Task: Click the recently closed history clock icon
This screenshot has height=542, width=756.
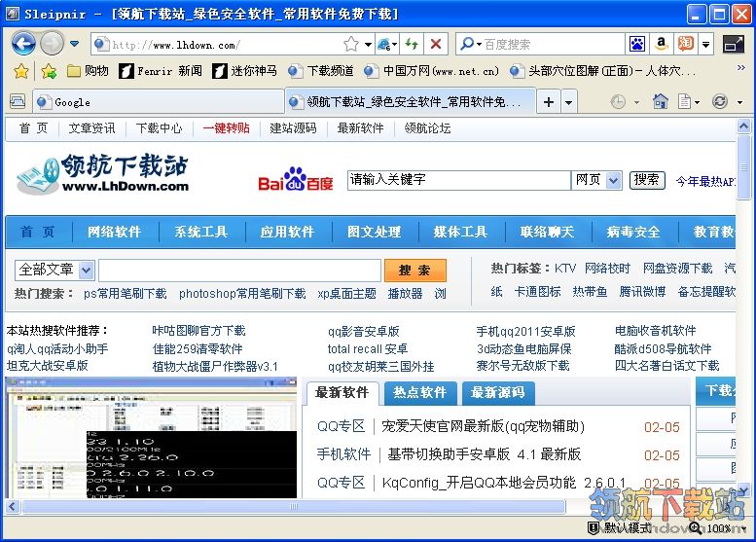Action: (618, 102)
